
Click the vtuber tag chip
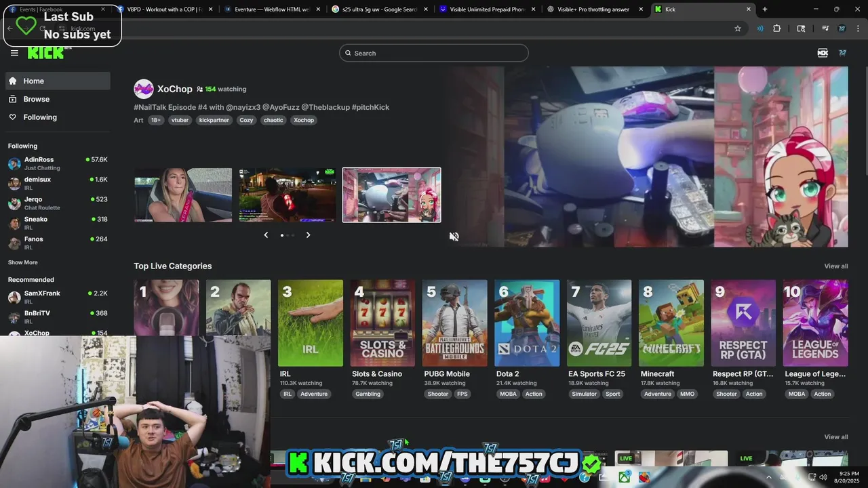coord(180,120)
